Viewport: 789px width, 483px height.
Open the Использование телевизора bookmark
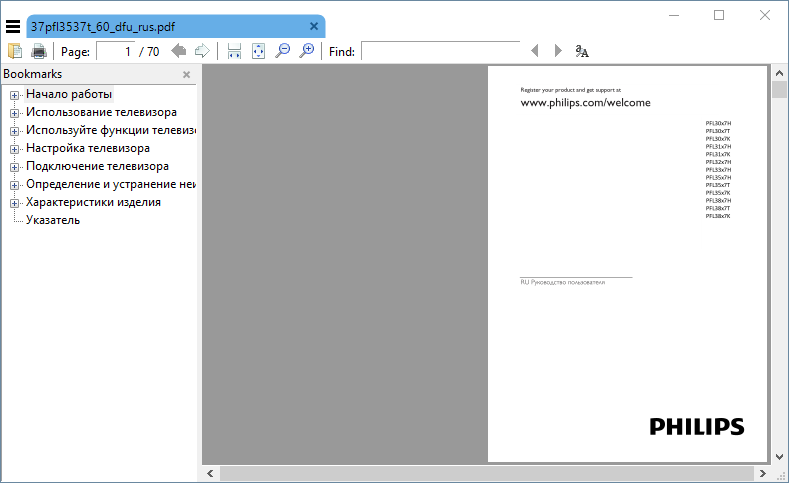pos(101,112)
